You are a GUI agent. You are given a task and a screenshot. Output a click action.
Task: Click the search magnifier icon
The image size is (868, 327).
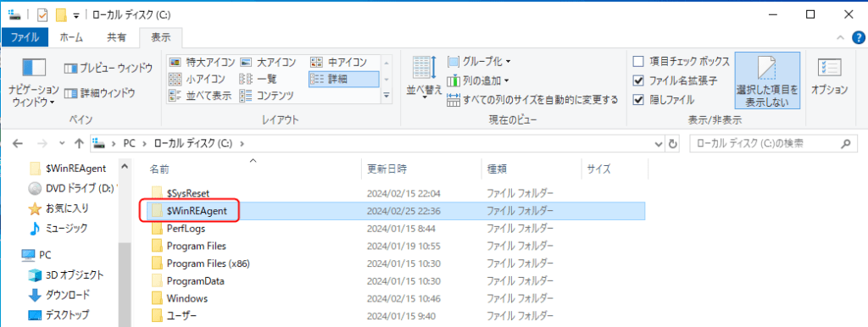845,143
